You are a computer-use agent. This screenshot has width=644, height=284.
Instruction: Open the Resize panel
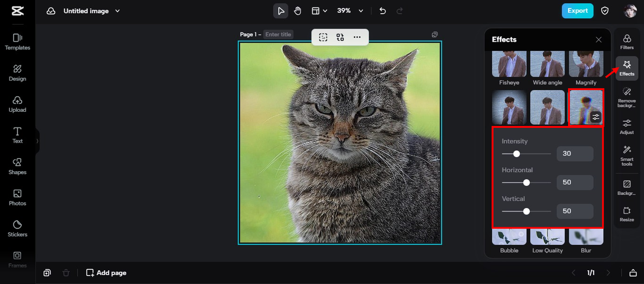(x=627, y=214)
